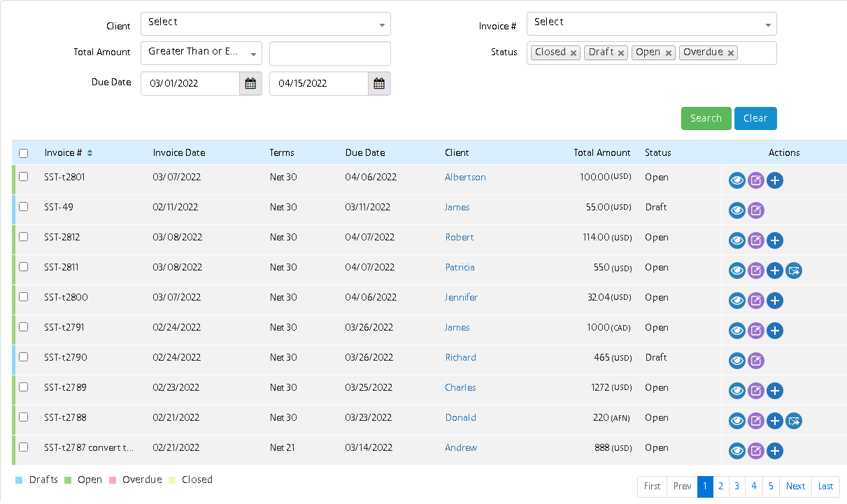Send invoice SST-2811 using the email icon

tap(794, 271)
